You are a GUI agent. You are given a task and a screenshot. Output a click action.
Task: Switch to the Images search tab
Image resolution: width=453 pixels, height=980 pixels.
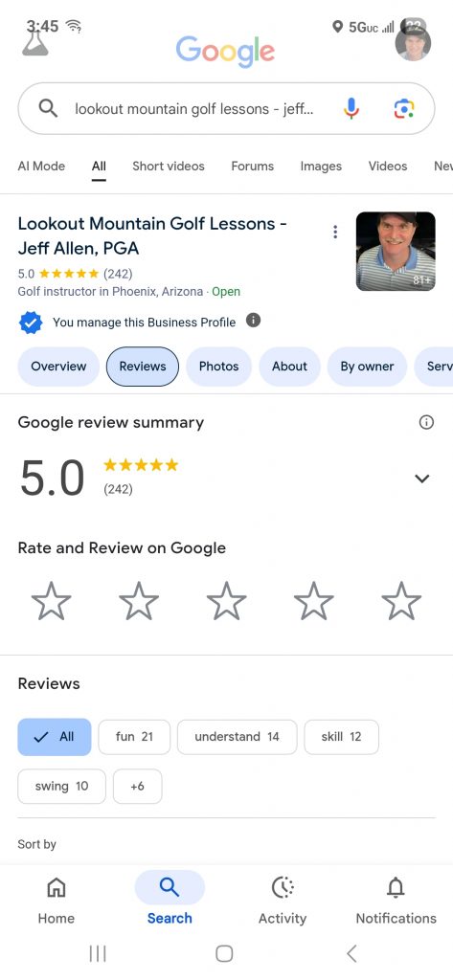point(321,167)
